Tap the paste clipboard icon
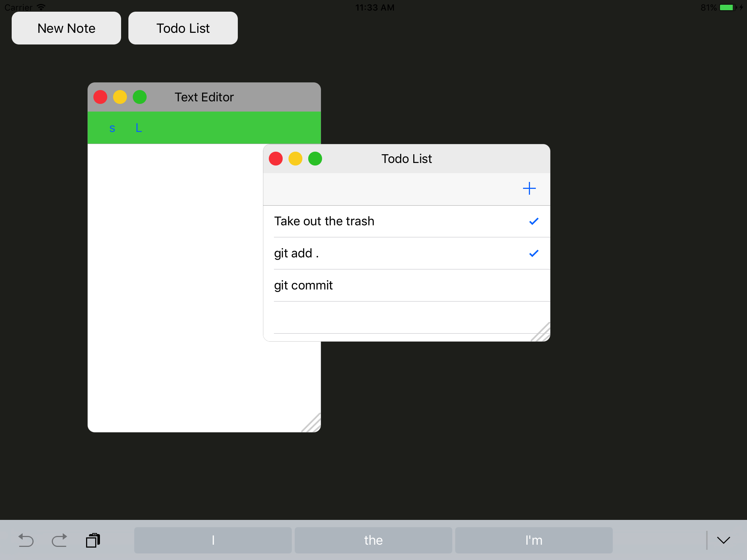This screenshot has width=747, height=560. 93,540
